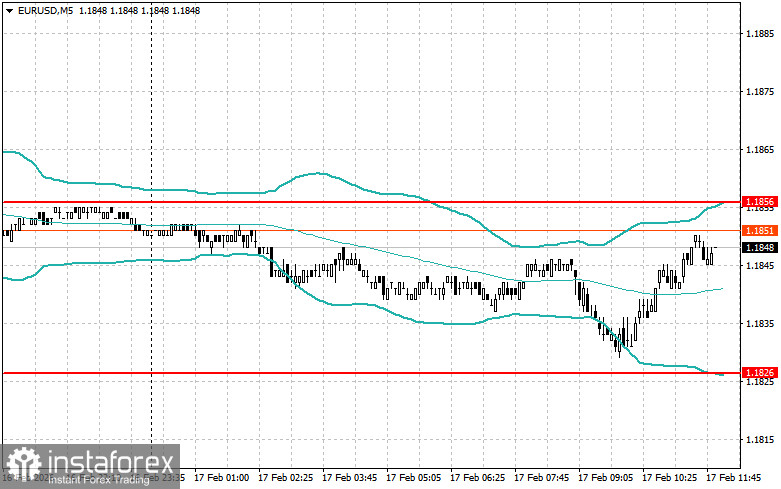Click the 17 Feb 05:05 time label
This screenshot has width=781, height=489.
coord(413,478)
